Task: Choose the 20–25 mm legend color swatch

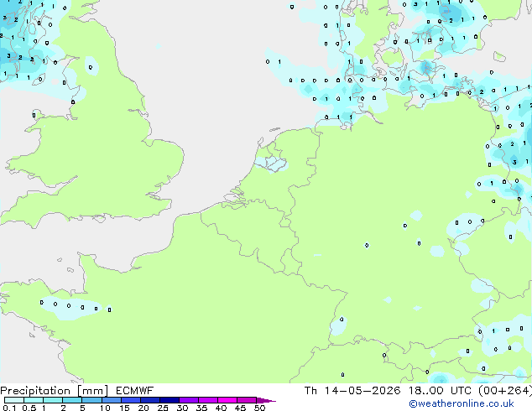Action: pos(150,400)
